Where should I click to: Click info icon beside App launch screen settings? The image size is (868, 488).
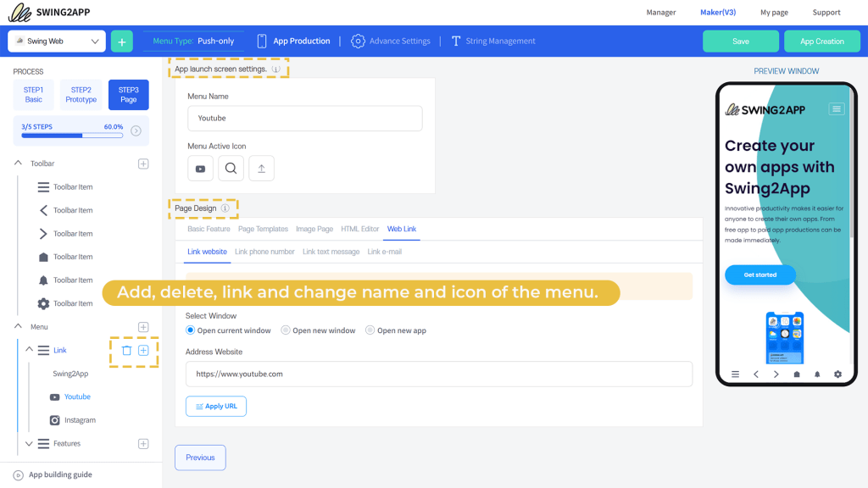275,69
